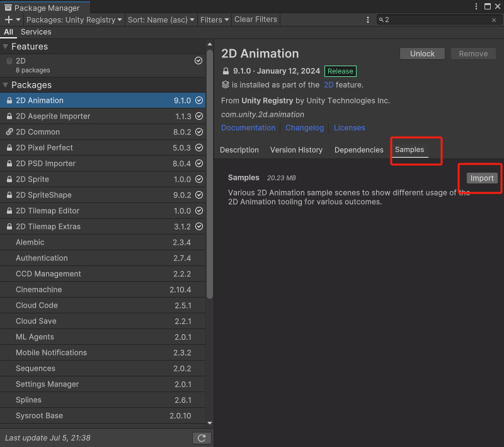The height and width of the screenshot is (447, 504).
Task: Switch to the Dependencies tab
Action: click(358, 150)
